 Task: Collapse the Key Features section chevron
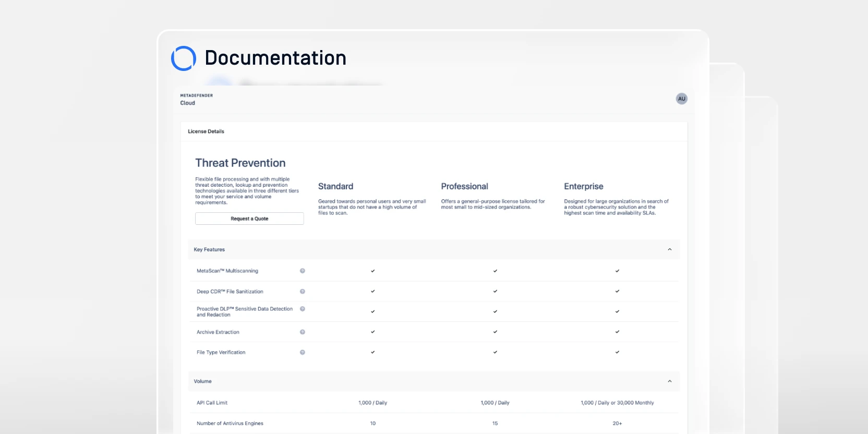click(670, 249)
